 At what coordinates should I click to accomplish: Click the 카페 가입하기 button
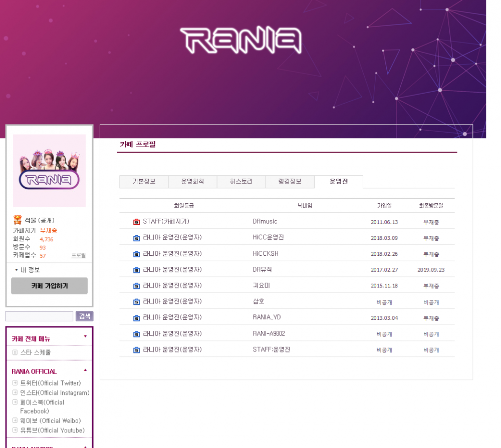(x=49, y=286)
